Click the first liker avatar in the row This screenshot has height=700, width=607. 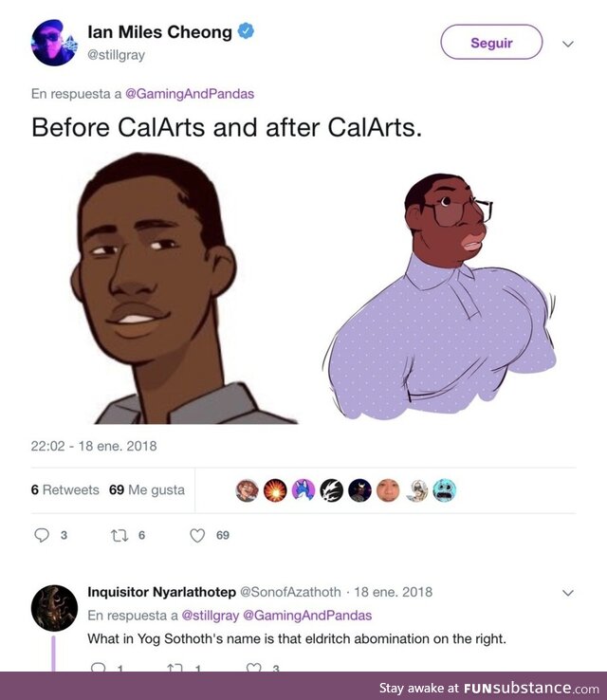click(247, 490)
